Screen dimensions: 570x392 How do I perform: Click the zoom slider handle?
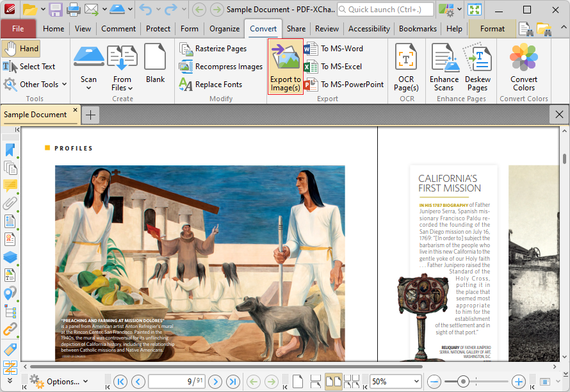tap(463, 382)
